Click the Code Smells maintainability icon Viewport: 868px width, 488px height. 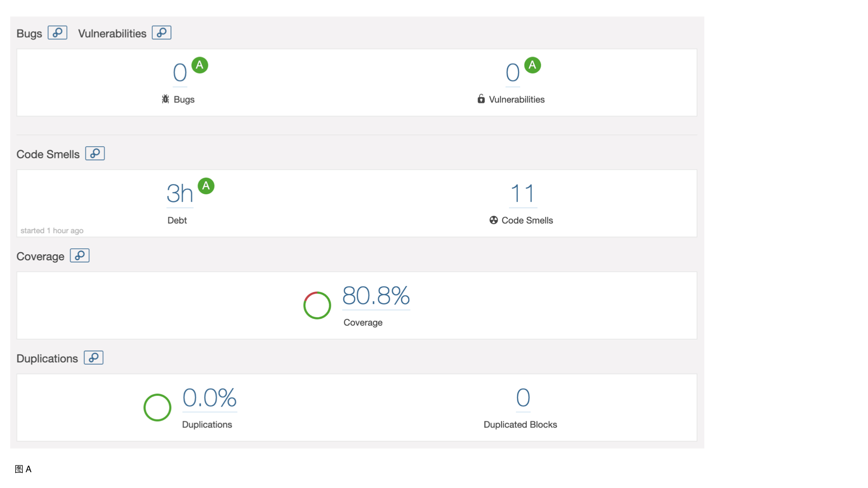click(206, 186)
